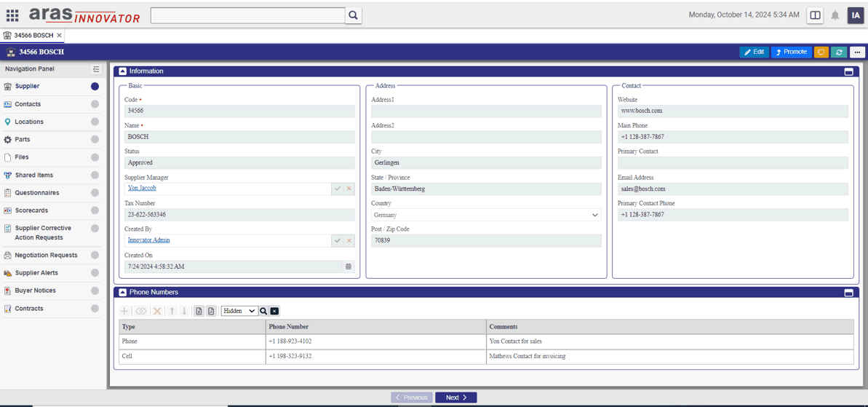Open the app launcher grid menu
Image resolution: width=868 pixels, height=407 pixels.
(x=12, y=15)
